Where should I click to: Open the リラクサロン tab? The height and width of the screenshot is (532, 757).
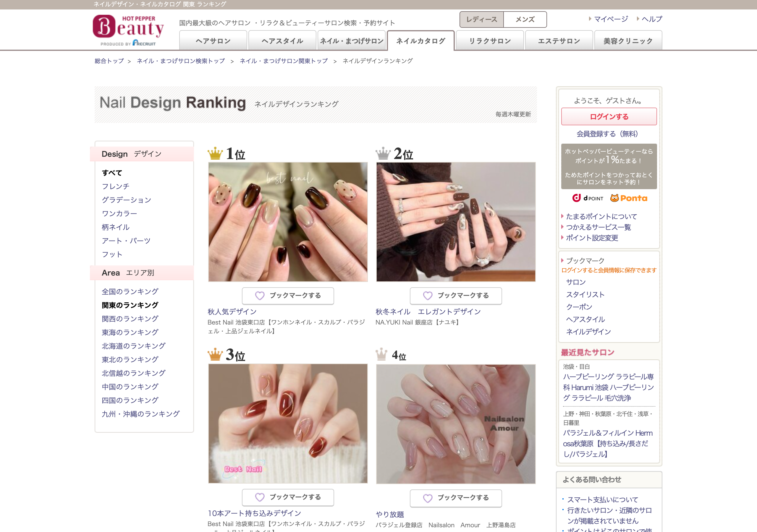click(490, 40)
